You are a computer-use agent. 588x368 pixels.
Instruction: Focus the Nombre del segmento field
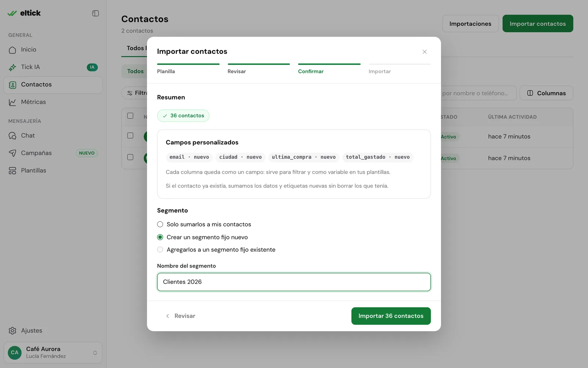(294, 282)
